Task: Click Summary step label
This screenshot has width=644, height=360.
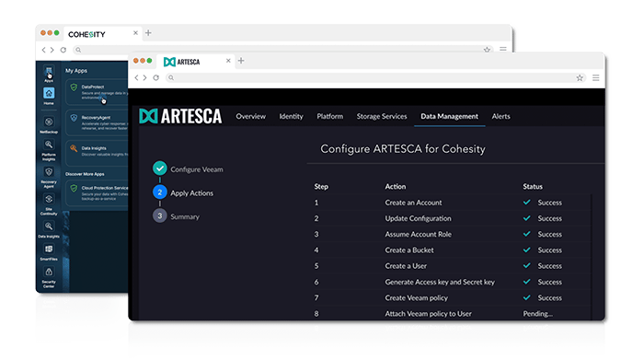Action: point(185,216)
